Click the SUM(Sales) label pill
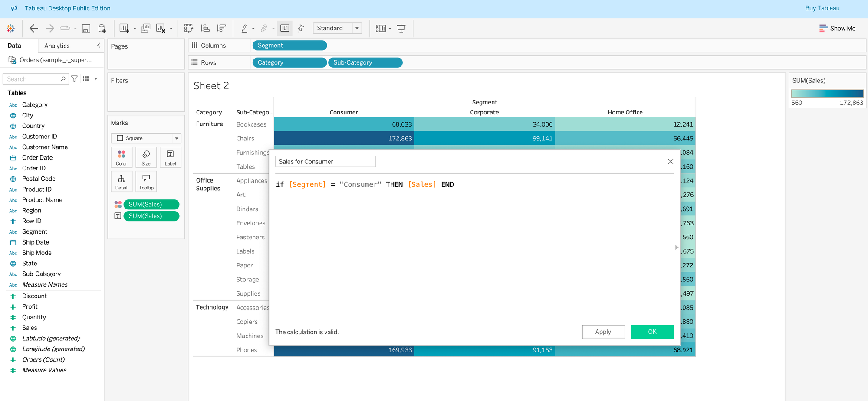868x401 pixels. pos(151,216)
